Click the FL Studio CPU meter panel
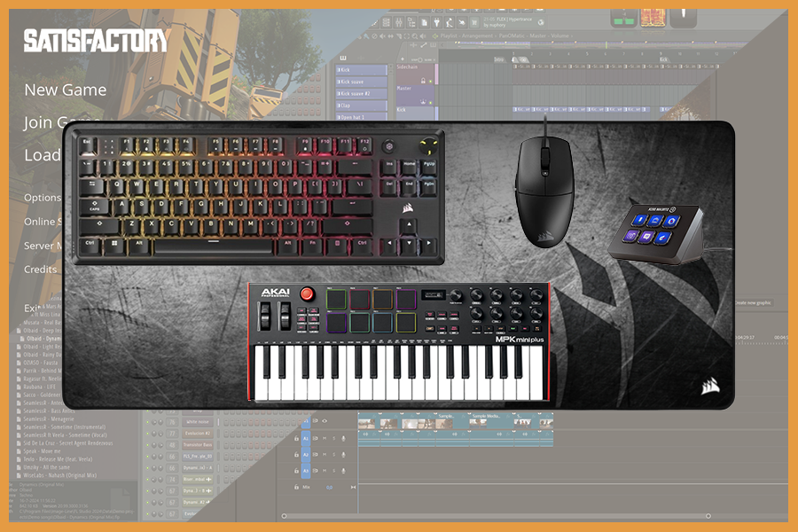Viewport: 798px width, 532px height. (624, 19)
